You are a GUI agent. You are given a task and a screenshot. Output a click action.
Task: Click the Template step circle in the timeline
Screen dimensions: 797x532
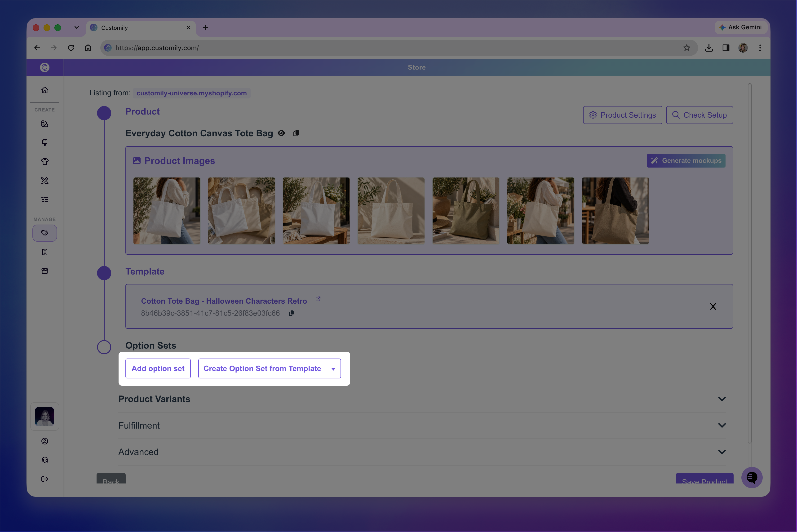tap(104, 273)
